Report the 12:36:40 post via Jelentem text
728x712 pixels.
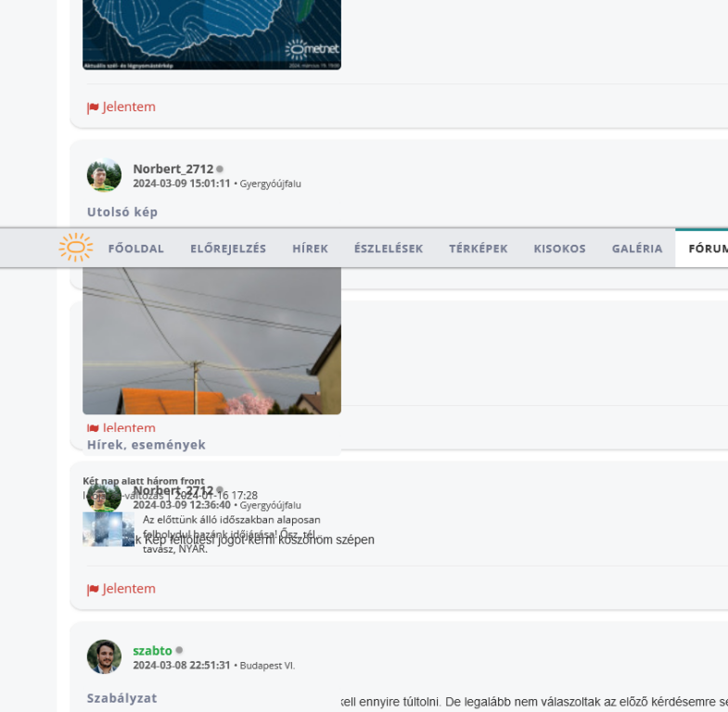[x=129, y=589]
